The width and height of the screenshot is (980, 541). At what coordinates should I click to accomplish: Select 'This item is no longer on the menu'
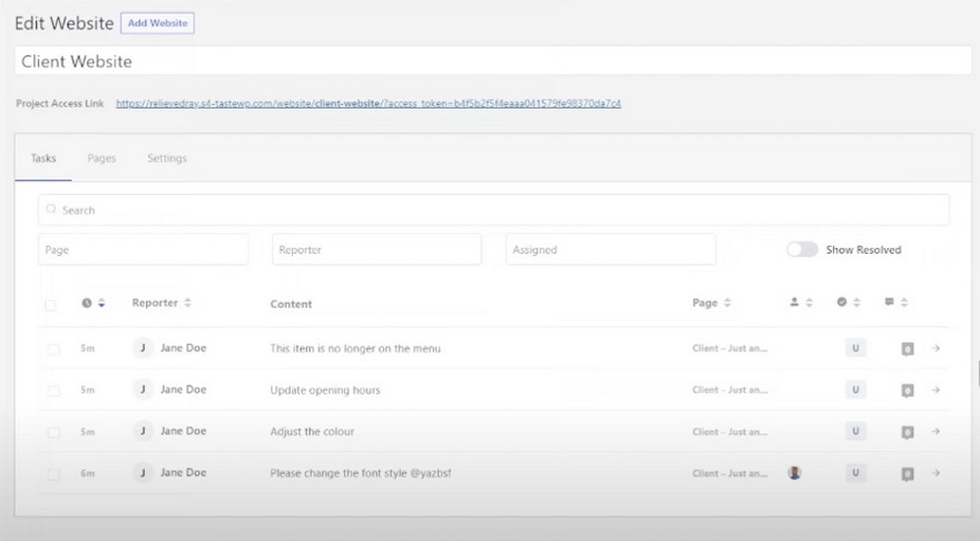pyautogui.click(x=355, y=348)
